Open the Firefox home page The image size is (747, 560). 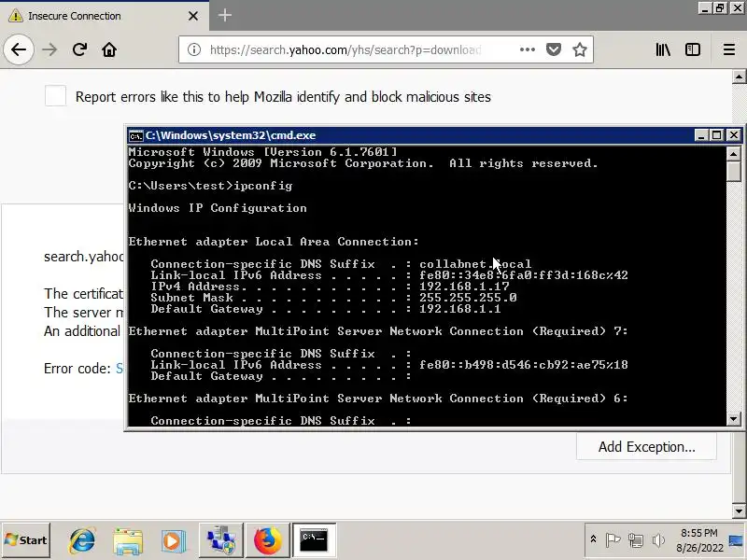tap(109, 49)
